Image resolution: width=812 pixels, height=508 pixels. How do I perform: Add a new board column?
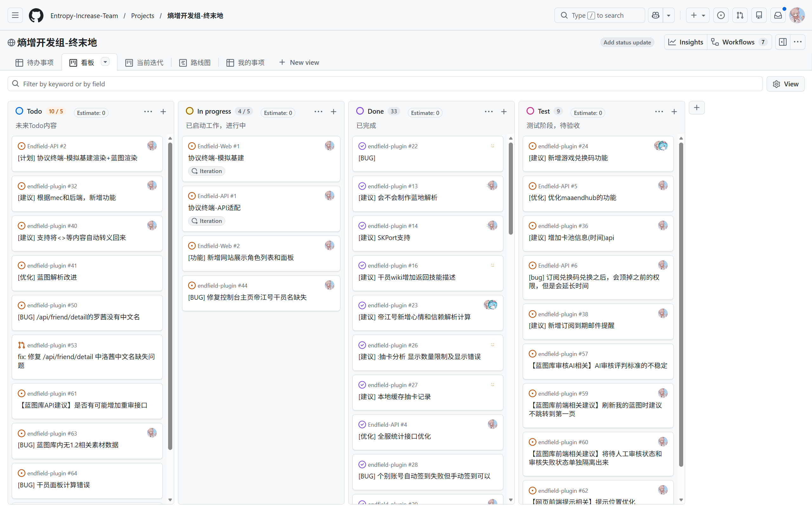tap(697, 108)
